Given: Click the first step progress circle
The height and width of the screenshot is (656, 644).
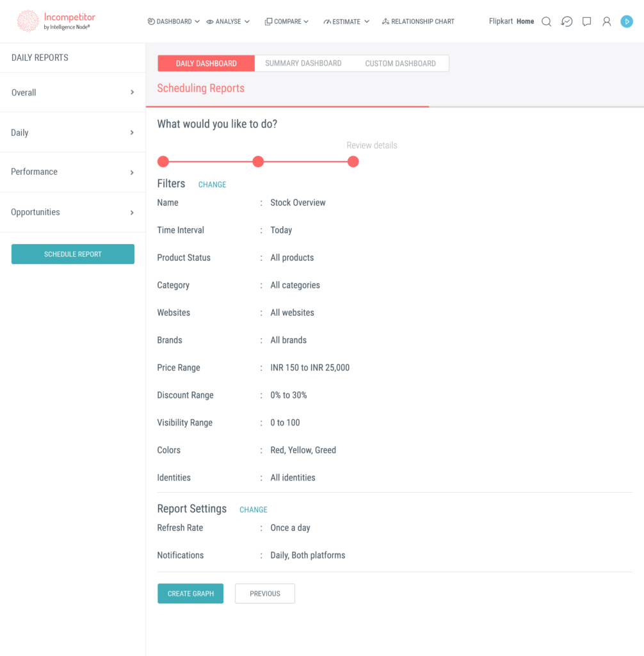Looking at the screenshot, I should point(163,161).
